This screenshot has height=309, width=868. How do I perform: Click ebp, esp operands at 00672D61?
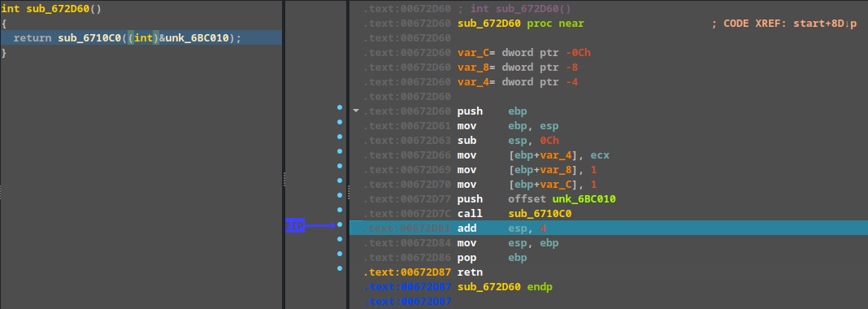tap(534, 126)
